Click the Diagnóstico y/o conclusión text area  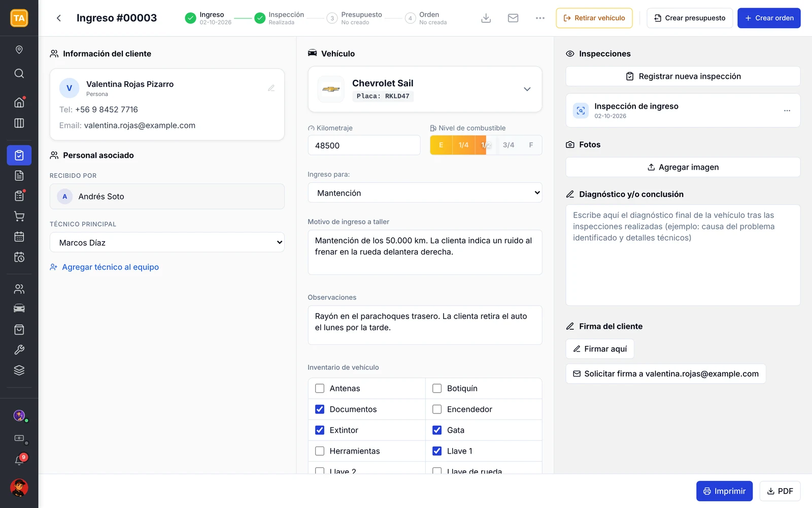683,255
